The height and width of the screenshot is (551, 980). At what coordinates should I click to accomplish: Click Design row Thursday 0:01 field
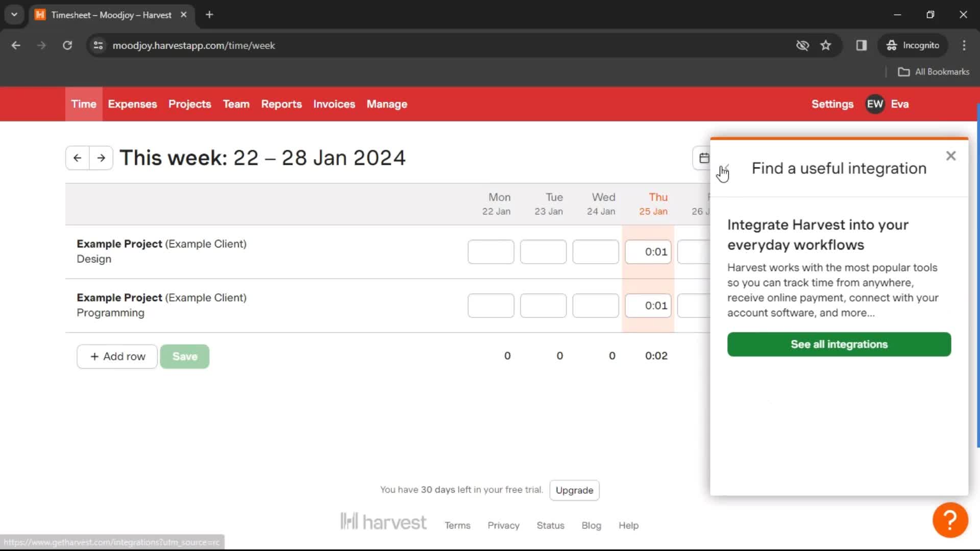click(648, 252)
